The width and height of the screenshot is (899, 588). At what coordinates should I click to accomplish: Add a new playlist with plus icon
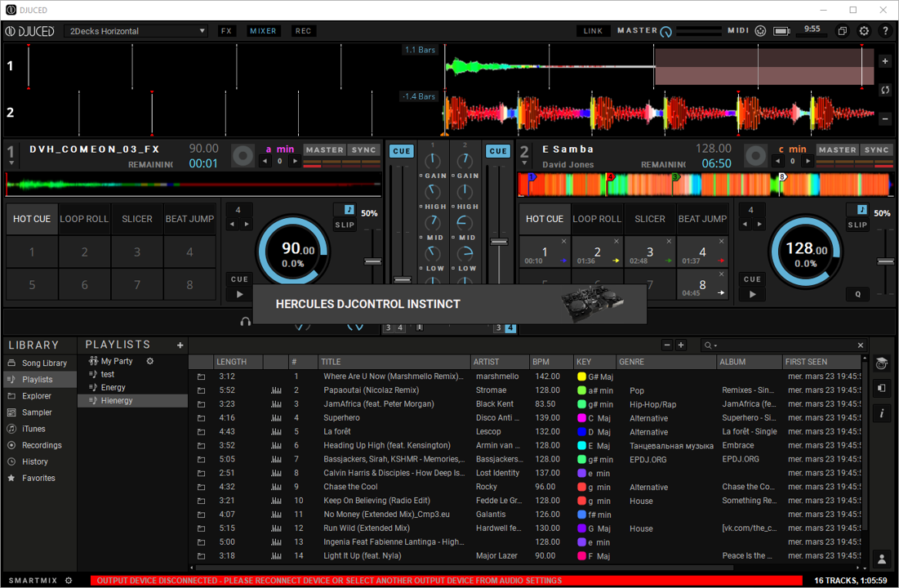tap(180, 345)
